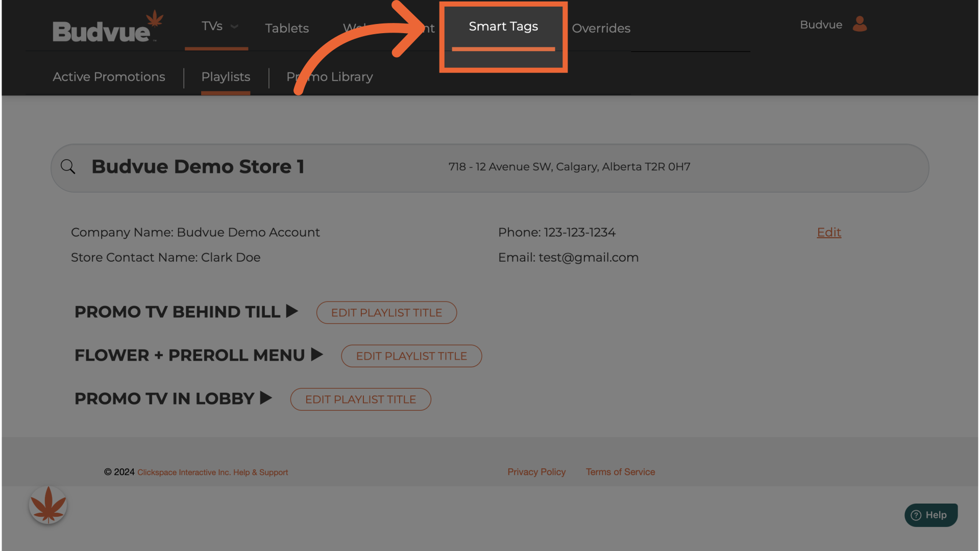Open the Promo Library sub-tab
This screenshot has height=551, width=980.
pyautogui.click(x=337, y=77)
